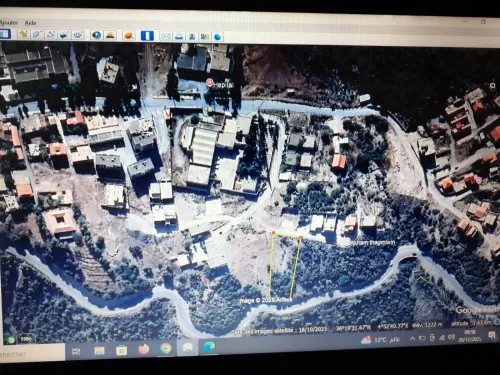Select the Add Polygon tool

pos(37,34)
